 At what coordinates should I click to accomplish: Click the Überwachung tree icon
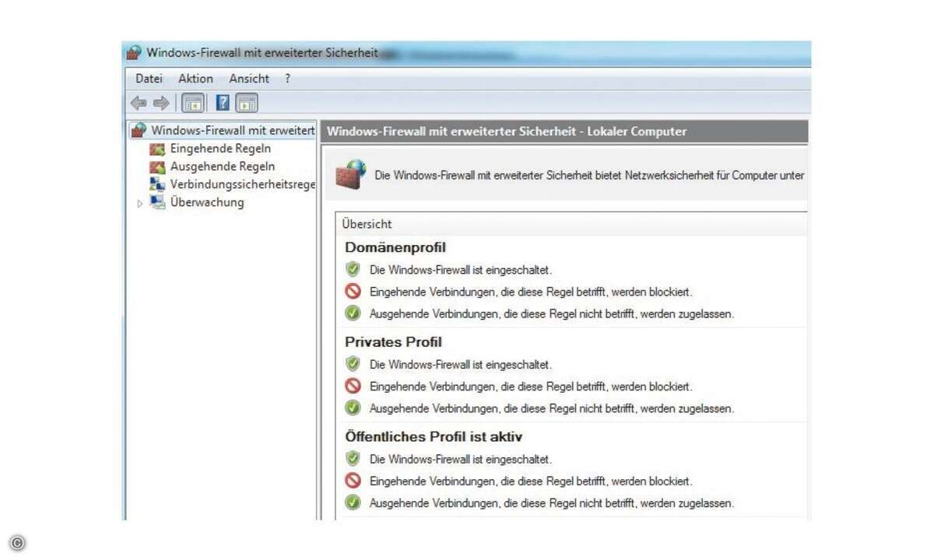pyautogui.click(x=157, y=202)
